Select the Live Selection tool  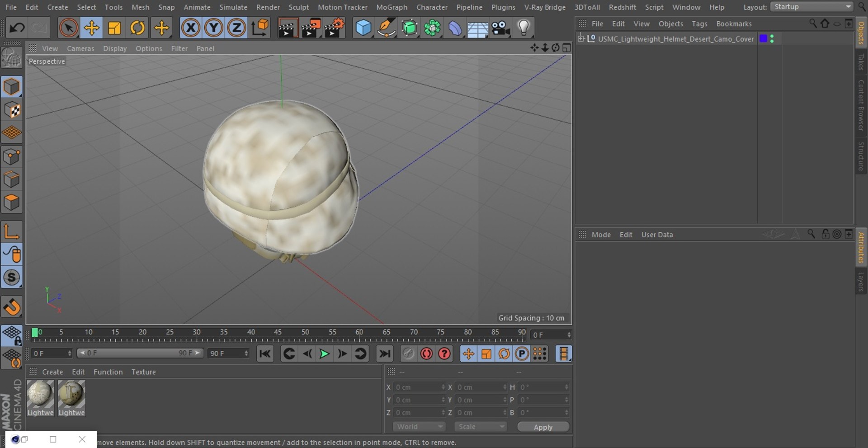point(68,28)
